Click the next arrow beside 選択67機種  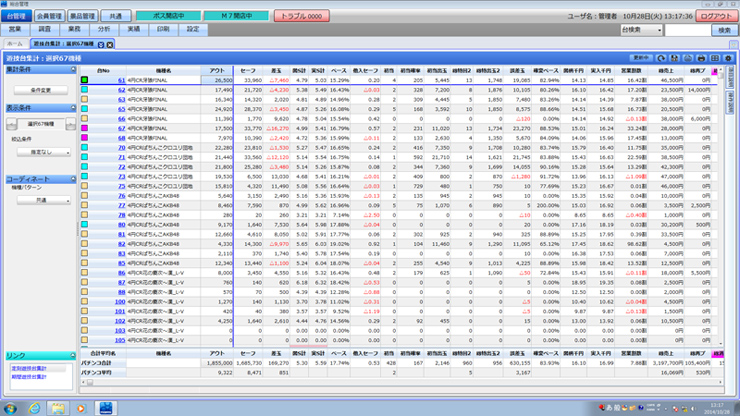click(70, 124)
